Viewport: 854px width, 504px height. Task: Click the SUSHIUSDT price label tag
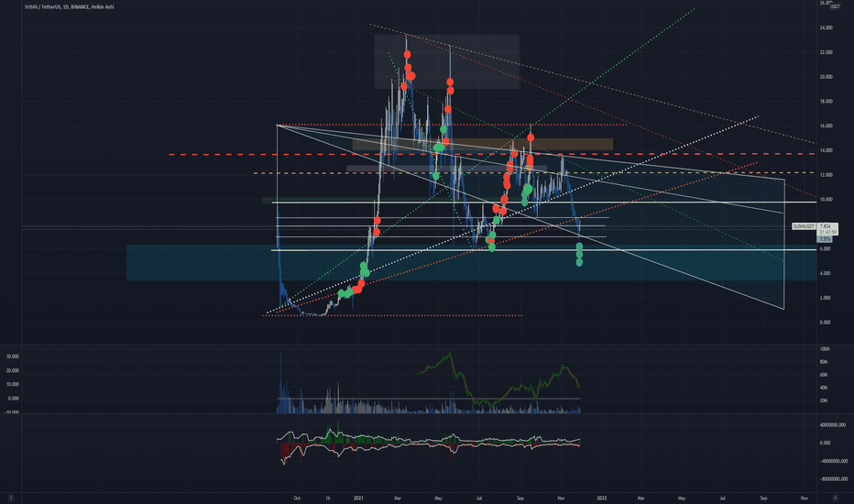pyautogui.click(x=804, y=226)
